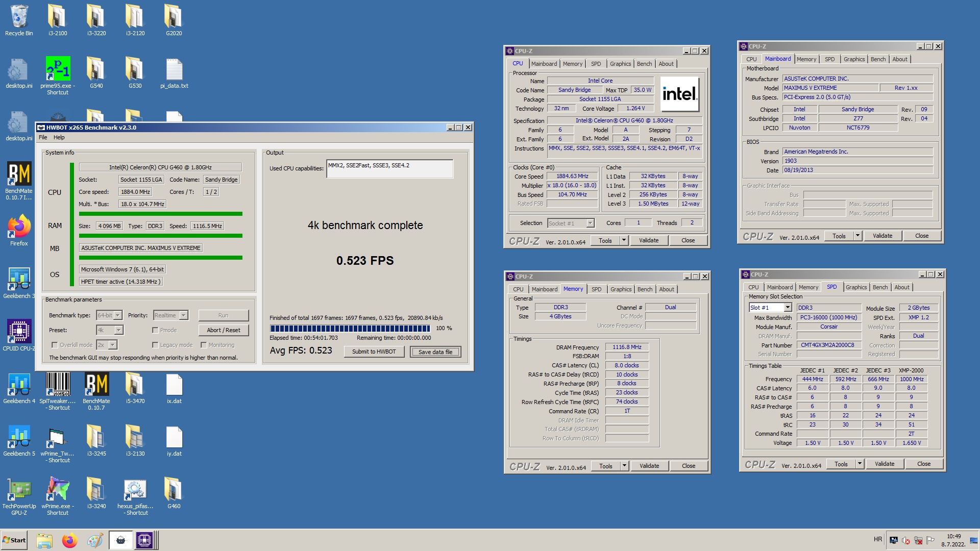Open the G540 folder icon
980x551 pixels.
click(x=96, y=73)
